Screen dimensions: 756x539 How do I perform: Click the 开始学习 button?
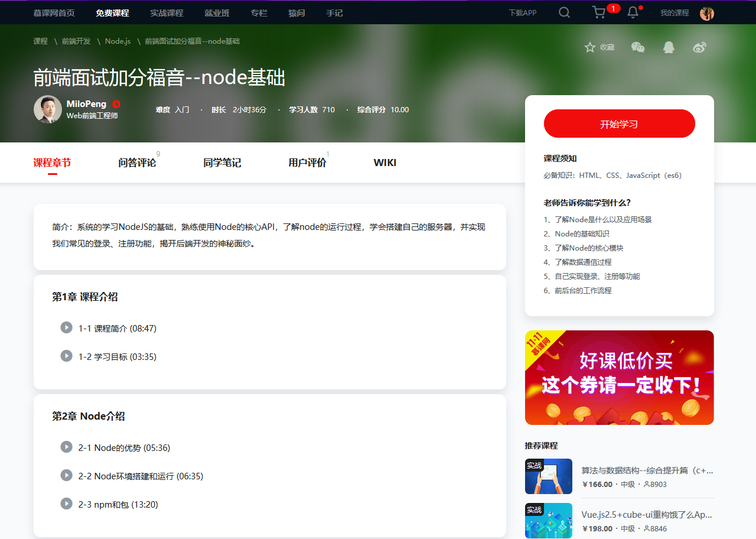[619, 124]
